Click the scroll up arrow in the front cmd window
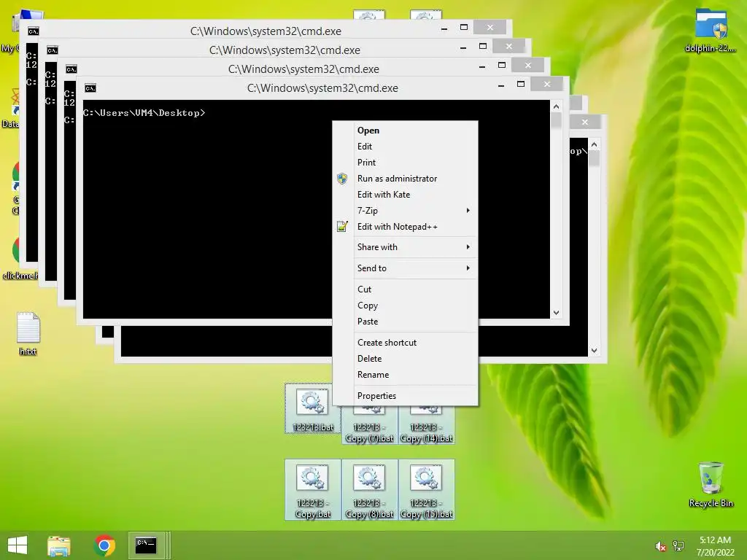The image size is (747, 560). click(x=556, y=106)
